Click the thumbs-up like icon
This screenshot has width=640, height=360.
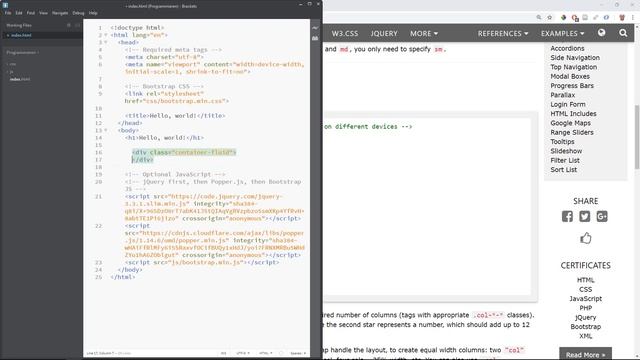pos(586,238)
